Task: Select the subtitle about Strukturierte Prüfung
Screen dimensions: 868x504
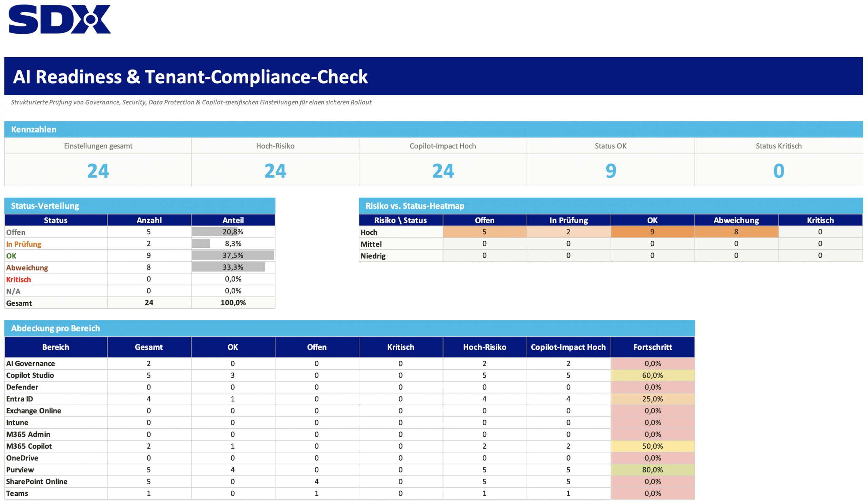Action: click(191, 102)
